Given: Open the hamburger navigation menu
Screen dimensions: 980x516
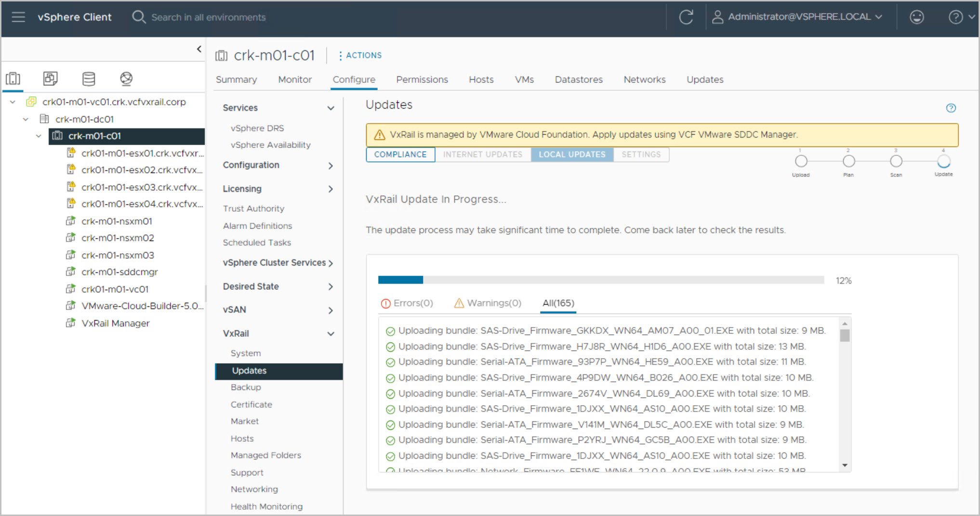Looking at the screenshot, I should click(18, 17).
